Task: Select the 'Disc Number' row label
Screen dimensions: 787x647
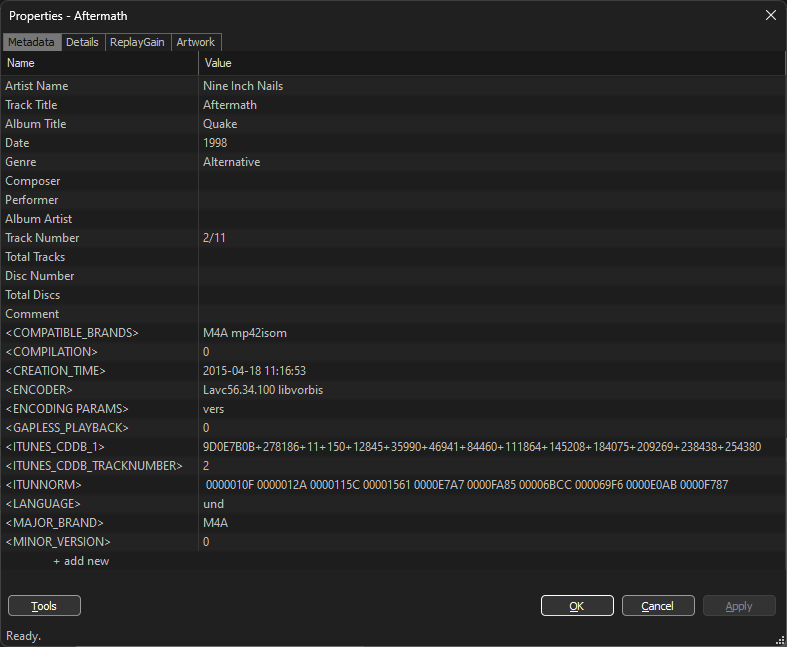Action: 40,276
